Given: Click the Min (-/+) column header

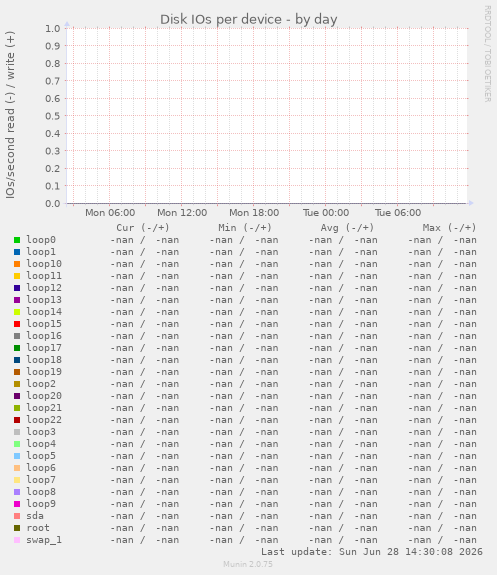Looking at the screenshot, I should coord(245,228).
